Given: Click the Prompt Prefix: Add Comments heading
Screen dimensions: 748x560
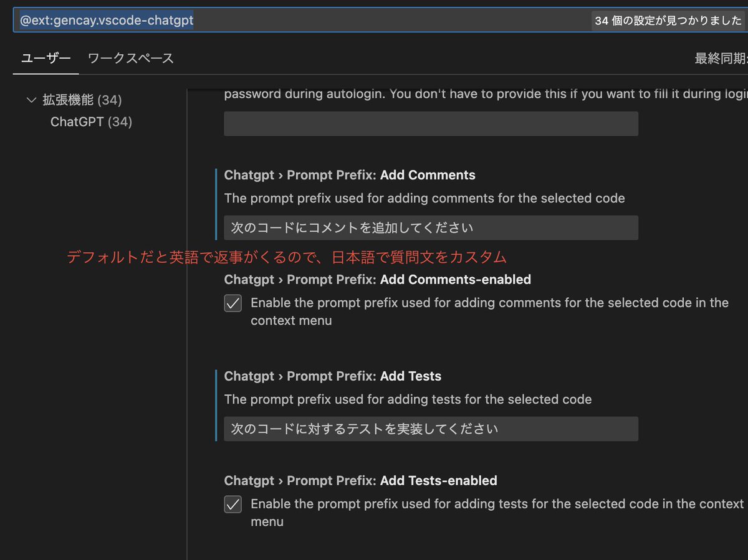Looking at the screenshot, I should 350,176.
